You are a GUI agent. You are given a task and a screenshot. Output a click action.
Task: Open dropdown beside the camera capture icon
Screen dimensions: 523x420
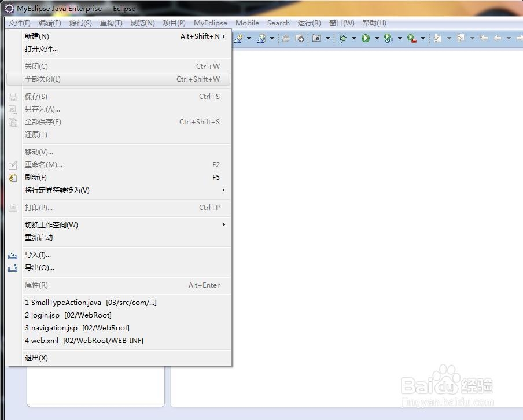(x=327, y=38)
